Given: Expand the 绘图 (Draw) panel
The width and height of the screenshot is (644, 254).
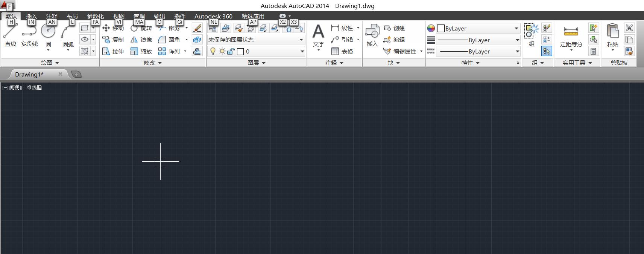Looking at the screenshot, I should coord(50,63).
